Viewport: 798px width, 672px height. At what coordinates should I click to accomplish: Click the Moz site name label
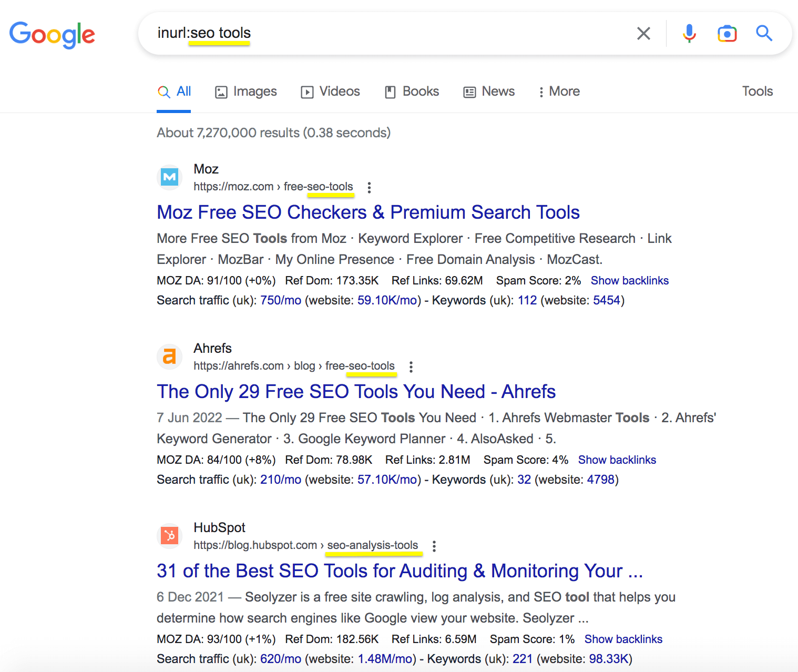[206, 169]
